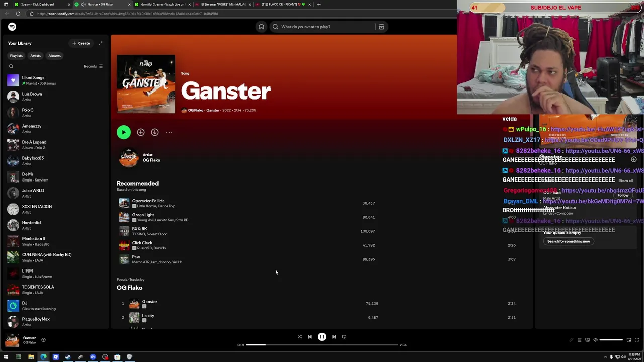The image size is (644, 362).
Task: Click the Spotify logo icon
Action: click(x=12, y=27)
